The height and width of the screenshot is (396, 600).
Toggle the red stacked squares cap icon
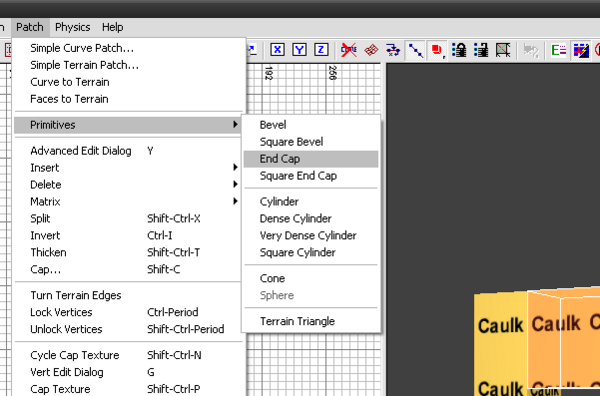[437, 50]
